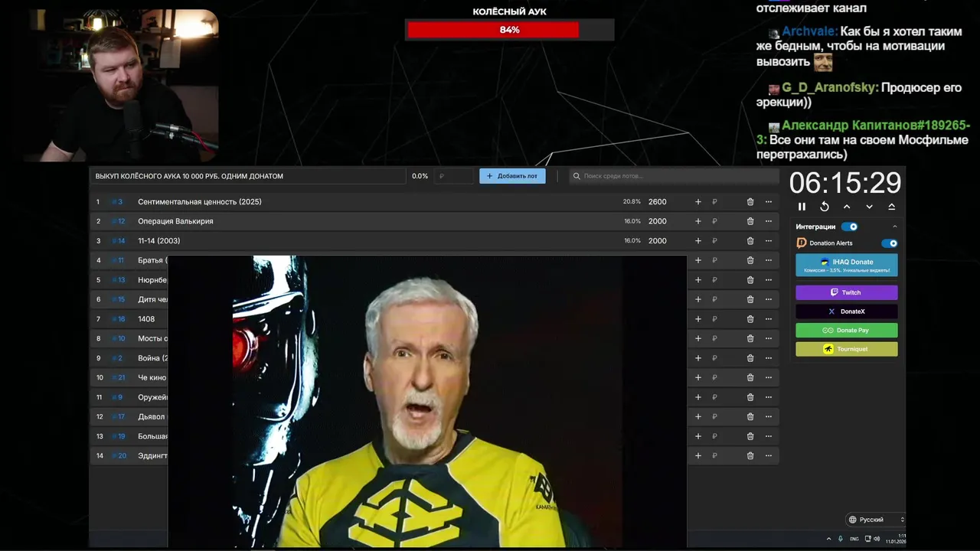980x551 pixels.
Task: Open more options for row 10 Че кино
Action: pos(769,377)
